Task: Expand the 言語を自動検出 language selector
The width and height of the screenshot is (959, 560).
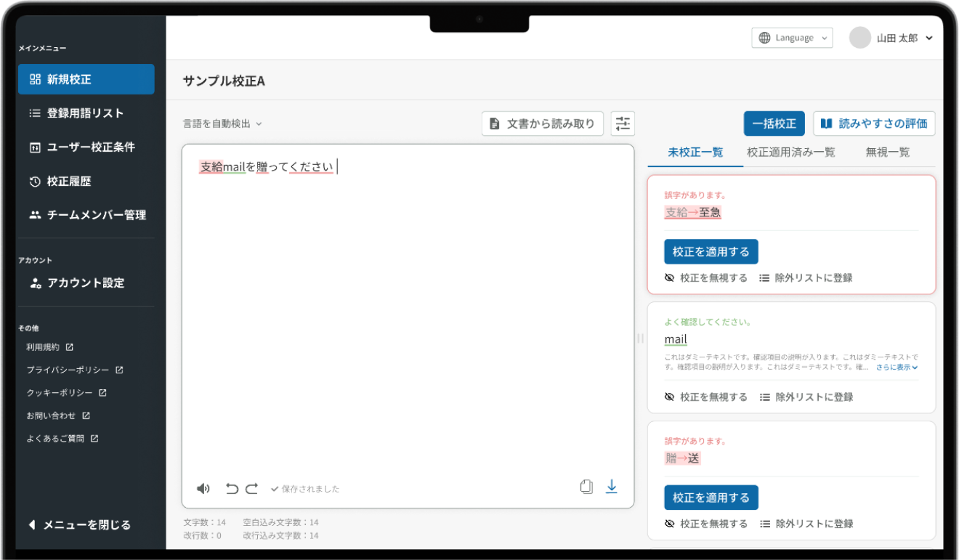Action: [x=222, y=124]
